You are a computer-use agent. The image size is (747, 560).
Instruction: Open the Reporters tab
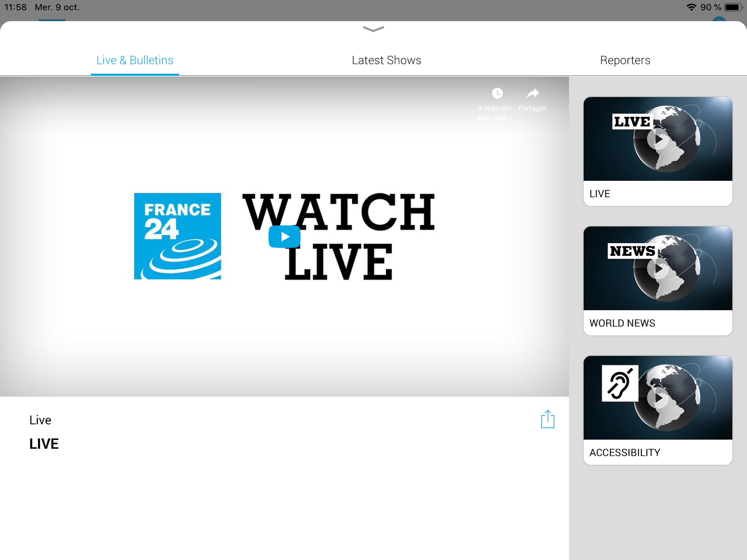click(x=625, y=60)
